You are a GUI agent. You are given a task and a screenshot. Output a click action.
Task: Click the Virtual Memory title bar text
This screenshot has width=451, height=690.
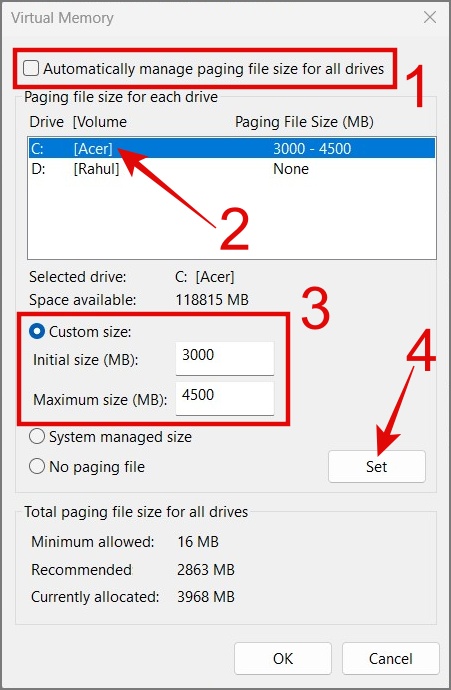(x=62, y=18)
